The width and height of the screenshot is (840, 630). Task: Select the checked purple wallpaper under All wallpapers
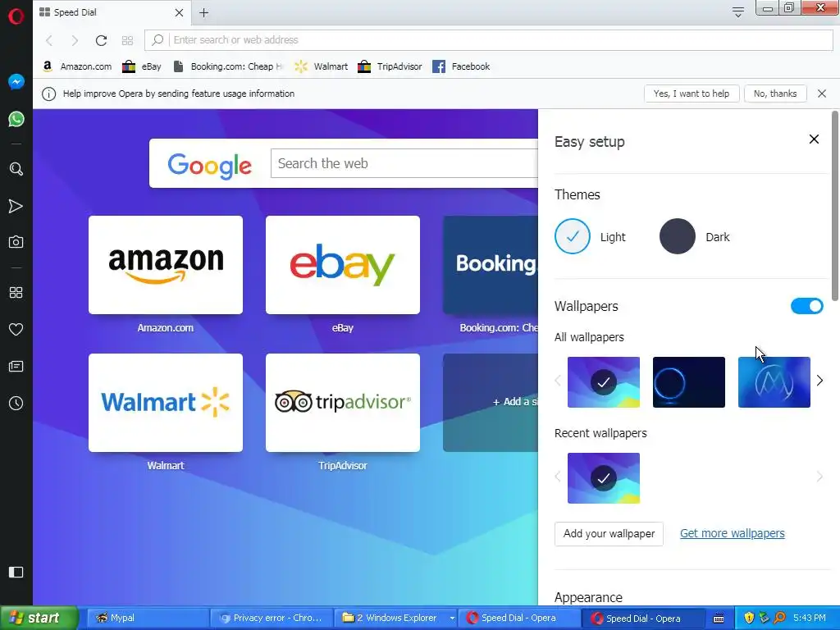(604, 382)
